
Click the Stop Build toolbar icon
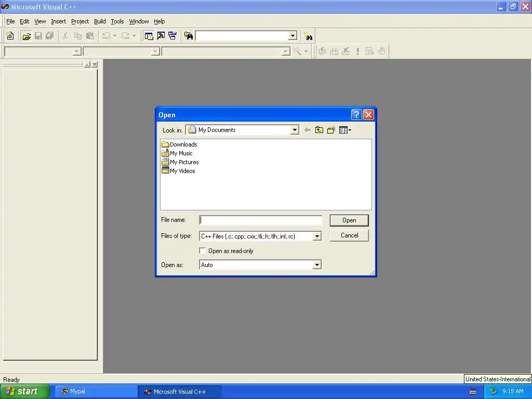(345, 51)
